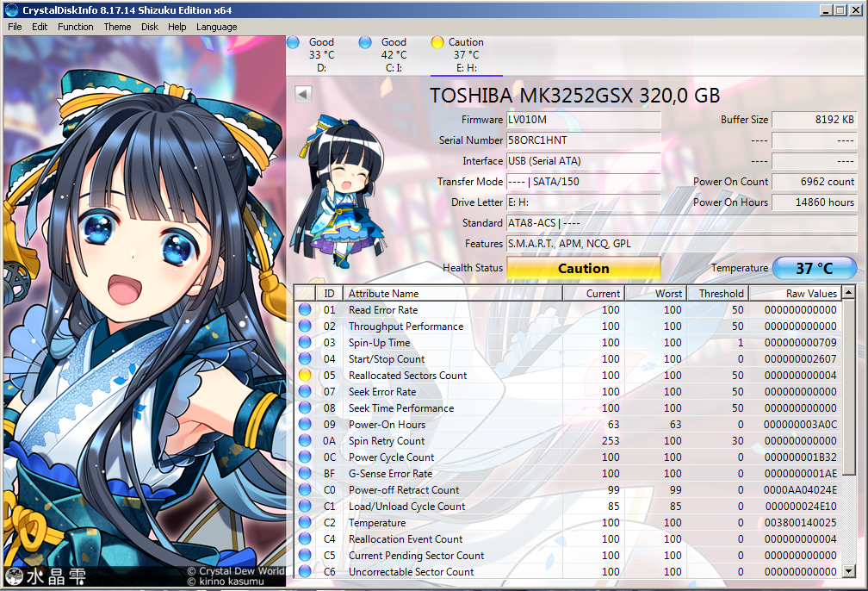Click the SMART list vertical scrollbar thumb
Viewport: 868px width, 591px height.
(x=849, y=387)
